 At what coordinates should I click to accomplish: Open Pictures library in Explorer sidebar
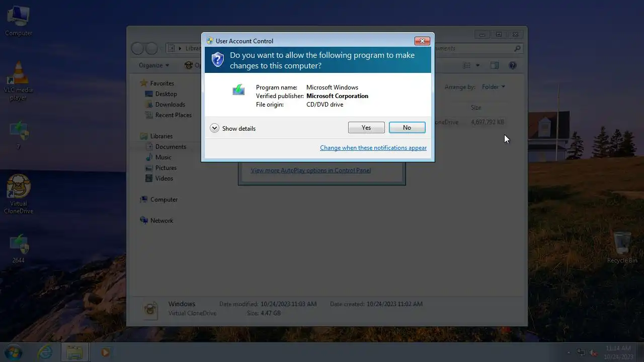(161, 168)
